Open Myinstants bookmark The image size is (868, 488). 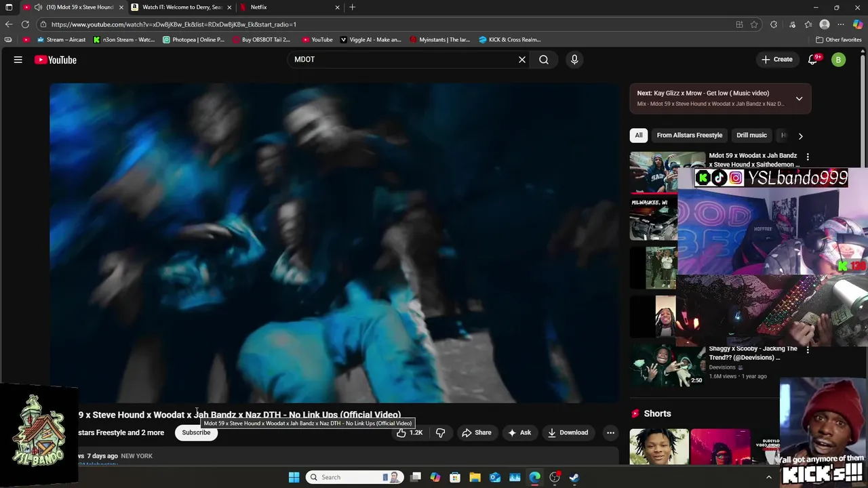click(440, 39)
